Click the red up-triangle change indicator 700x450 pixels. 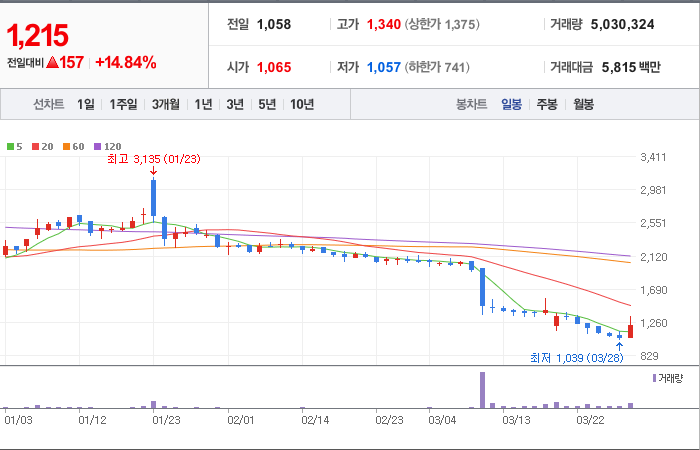pos(52,62)
